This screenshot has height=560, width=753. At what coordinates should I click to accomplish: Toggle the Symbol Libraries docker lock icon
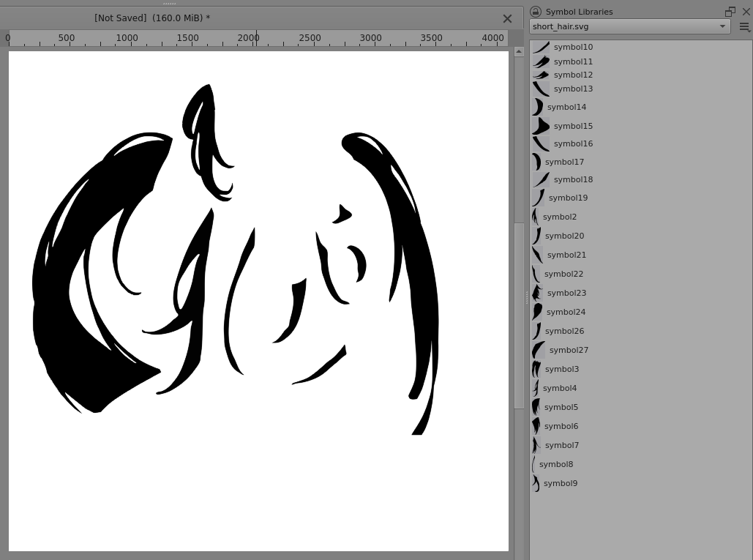point(536,12)
